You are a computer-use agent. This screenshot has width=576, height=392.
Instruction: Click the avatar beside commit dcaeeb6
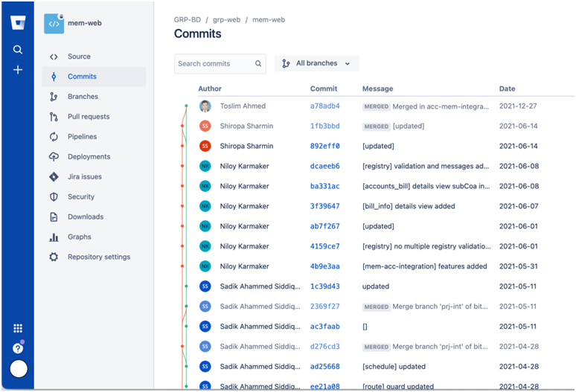coord(205,166)
